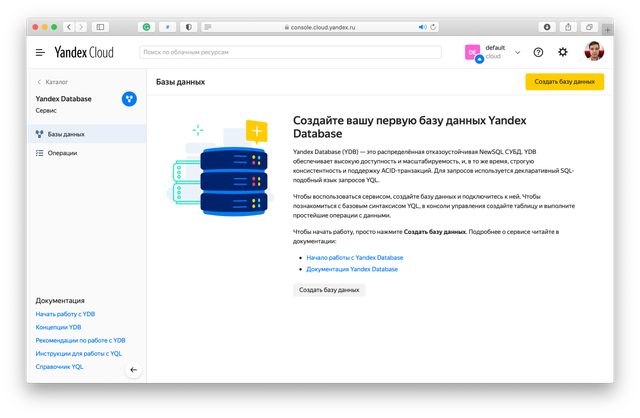Expand the default cloud selector dropdown
The width and height of the screenshot is (640, 418).
click(517, 52)
